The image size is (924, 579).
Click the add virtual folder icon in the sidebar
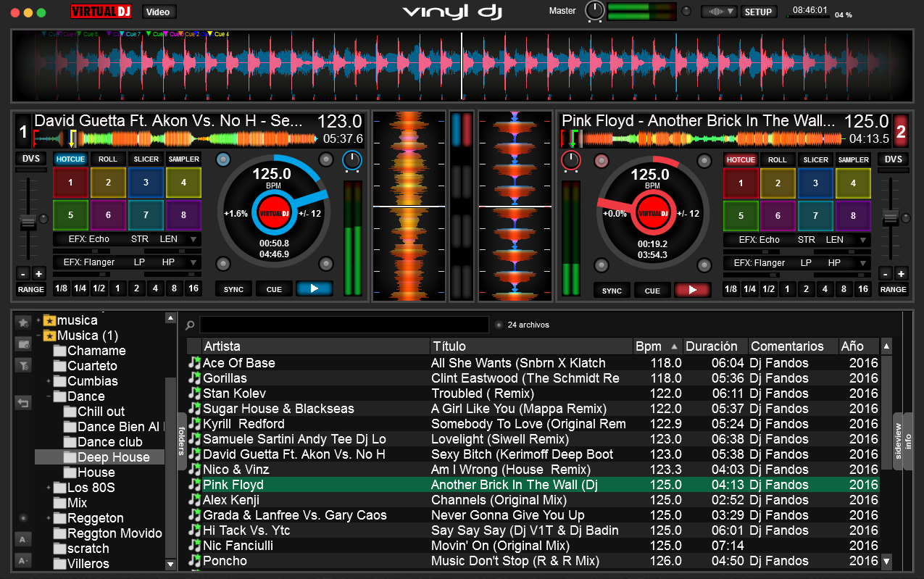click(23, 343)
